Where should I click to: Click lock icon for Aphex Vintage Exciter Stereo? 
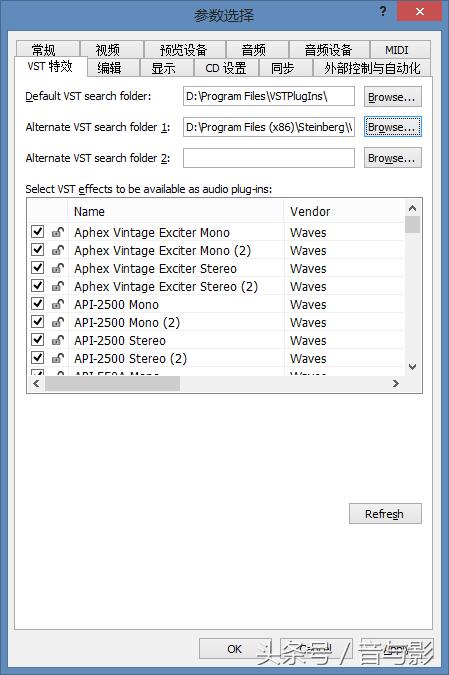coord(58,269)
